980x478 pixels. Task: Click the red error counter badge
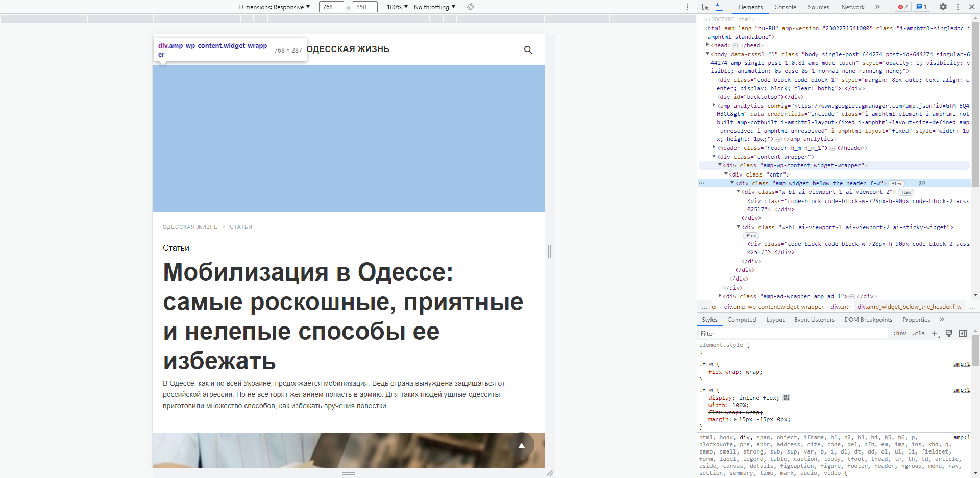pos(902,7)
